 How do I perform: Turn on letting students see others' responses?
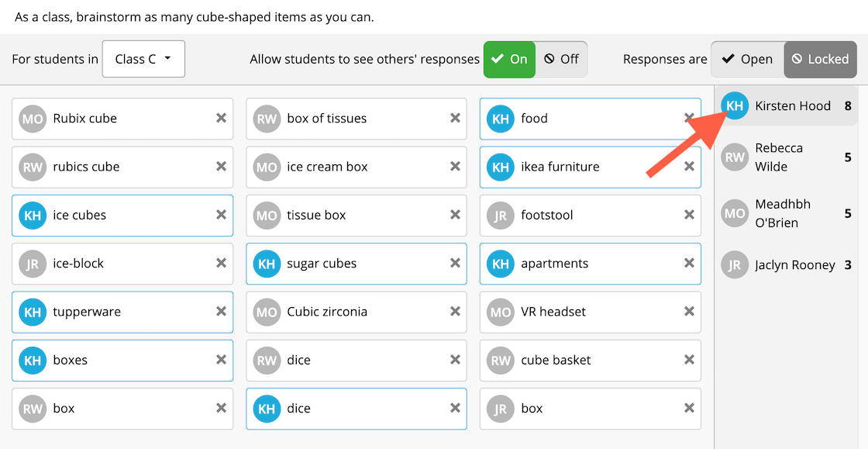click(509, 59)
